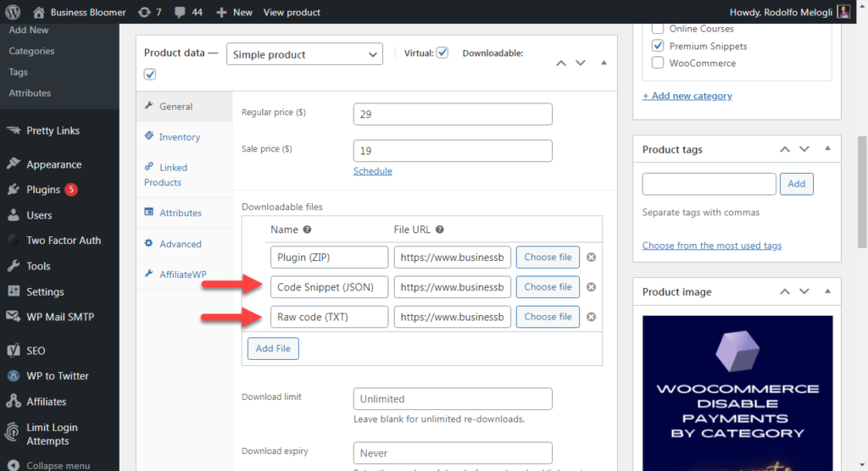Open the Attributes product data tab
Screen dimensions: 868x471
[x=184, y=213]
